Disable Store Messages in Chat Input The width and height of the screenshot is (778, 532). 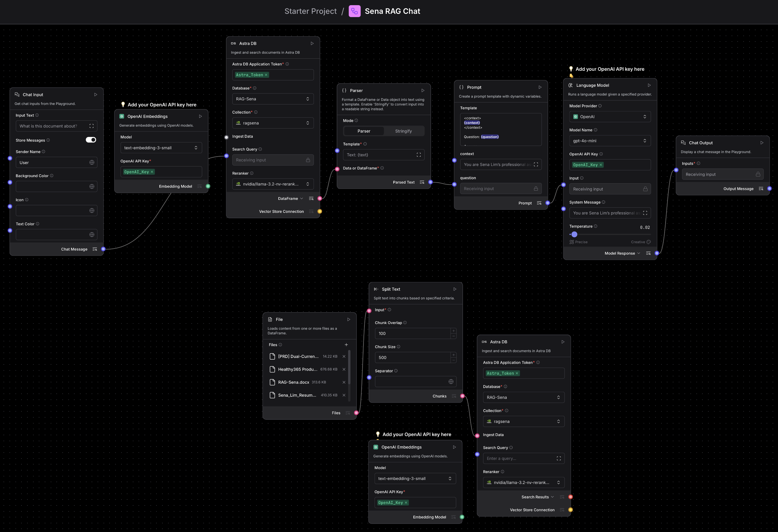(x=90, y=140)
